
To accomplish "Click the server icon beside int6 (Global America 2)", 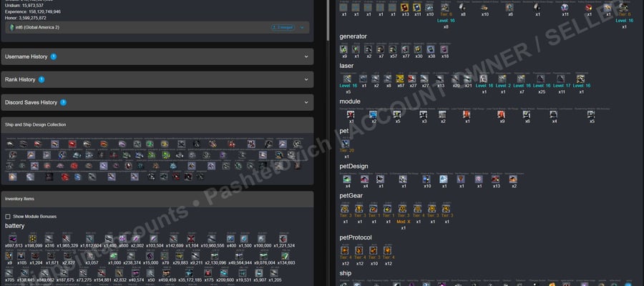I will click(x=12, y=27).
